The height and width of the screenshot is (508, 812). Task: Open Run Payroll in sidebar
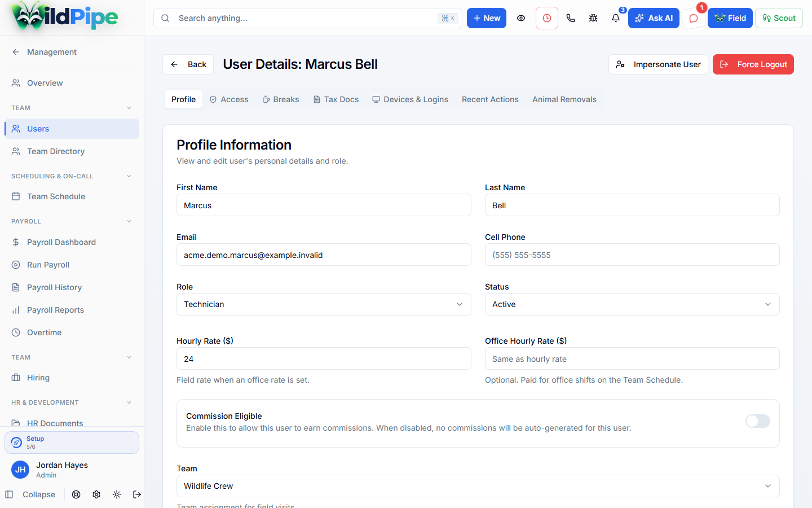tap(72, 265)
